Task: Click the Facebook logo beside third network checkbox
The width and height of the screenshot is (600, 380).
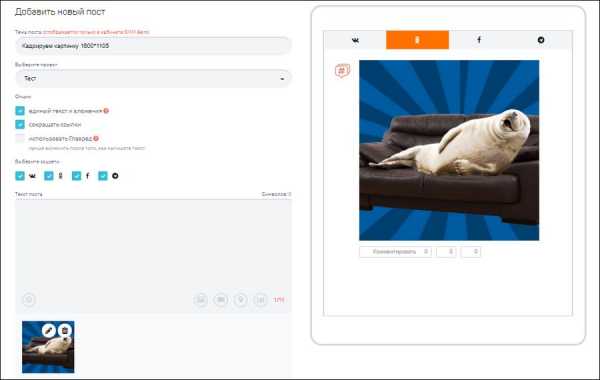Action: pos(88,176)
